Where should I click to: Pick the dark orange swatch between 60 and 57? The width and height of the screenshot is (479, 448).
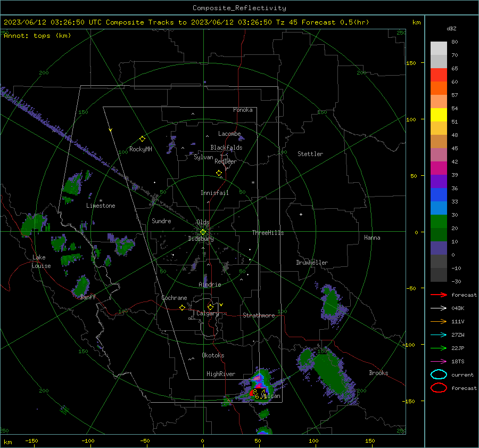(439, 88)
